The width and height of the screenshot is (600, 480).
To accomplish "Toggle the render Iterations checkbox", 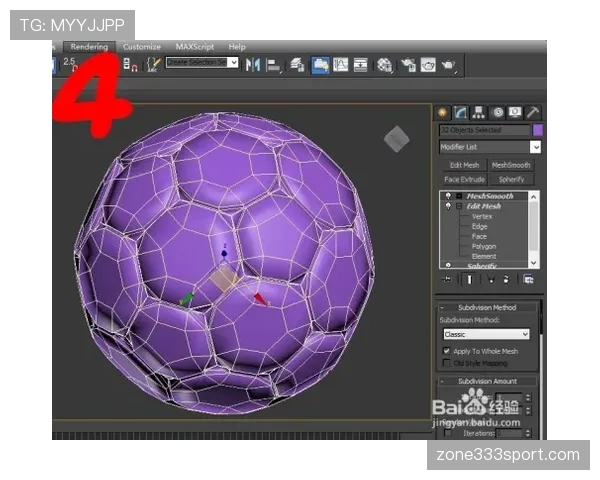I will (447, 433).
